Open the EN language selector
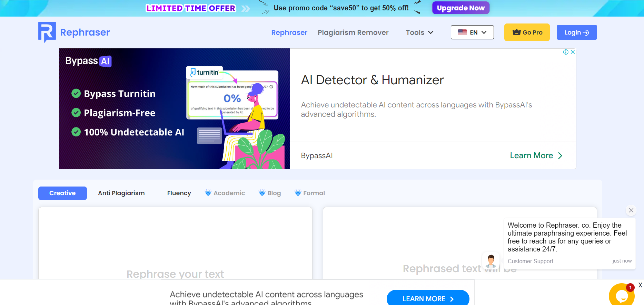Screen dimensions: 644x305 pyautogui.click(x=472, y=32)
